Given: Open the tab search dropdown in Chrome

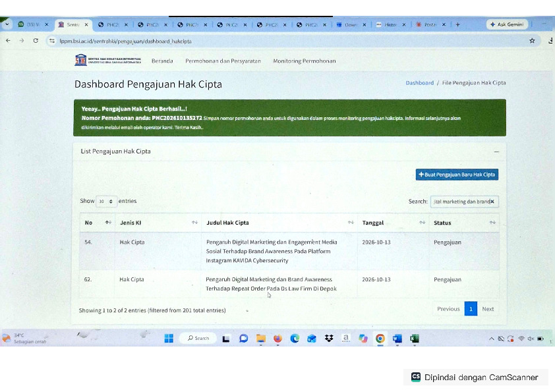Looking at the screenshot, I should (x=7, y=24).
